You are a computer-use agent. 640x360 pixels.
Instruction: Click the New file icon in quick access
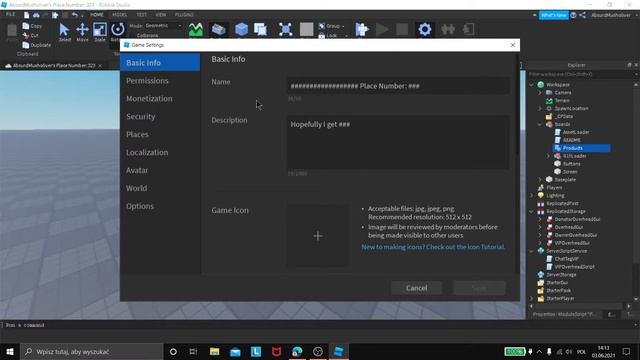(26, 15)
